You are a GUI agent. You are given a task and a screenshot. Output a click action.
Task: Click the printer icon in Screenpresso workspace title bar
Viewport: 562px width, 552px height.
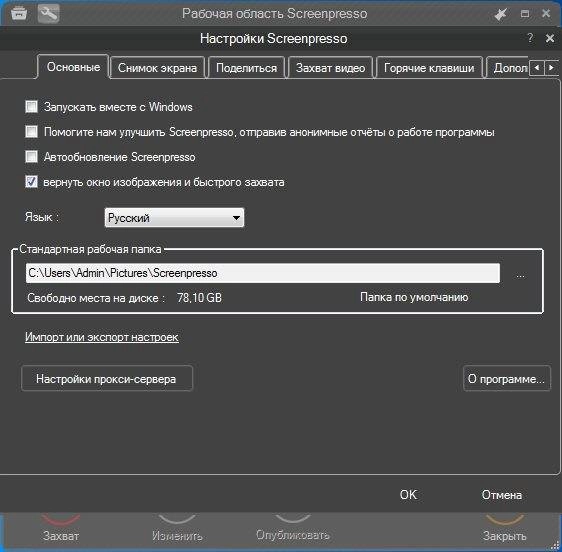point(19,14)
